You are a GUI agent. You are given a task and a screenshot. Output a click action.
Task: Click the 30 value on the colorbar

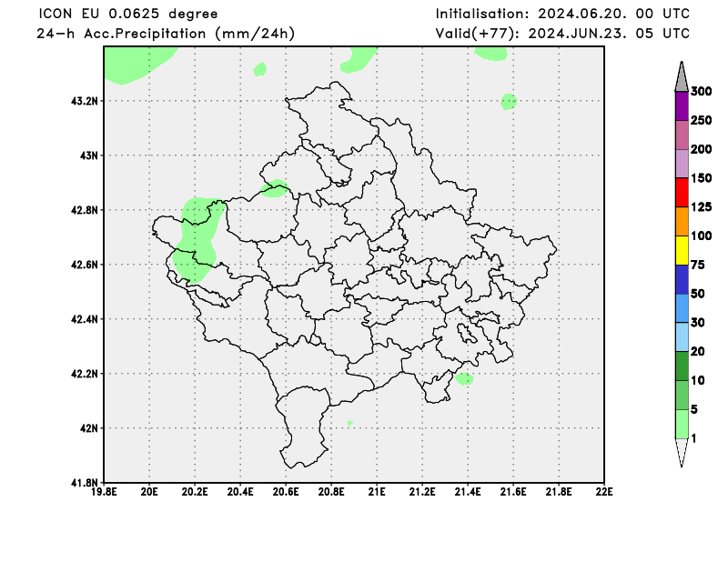coord(698,323)
